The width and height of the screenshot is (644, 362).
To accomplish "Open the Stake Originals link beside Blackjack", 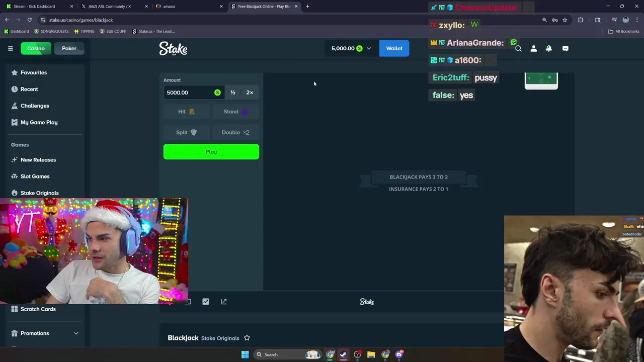I will coord(220,338).
